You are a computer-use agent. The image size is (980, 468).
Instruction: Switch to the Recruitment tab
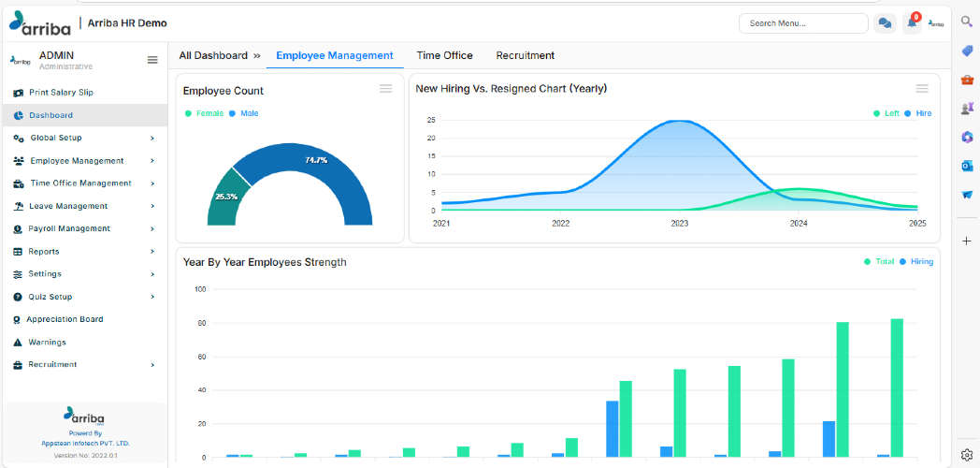tap(525, 55)
